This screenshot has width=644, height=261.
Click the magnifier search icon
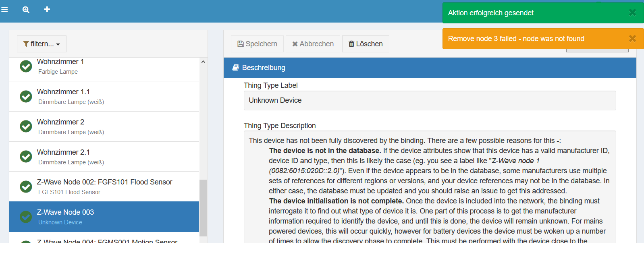point(26,10)
